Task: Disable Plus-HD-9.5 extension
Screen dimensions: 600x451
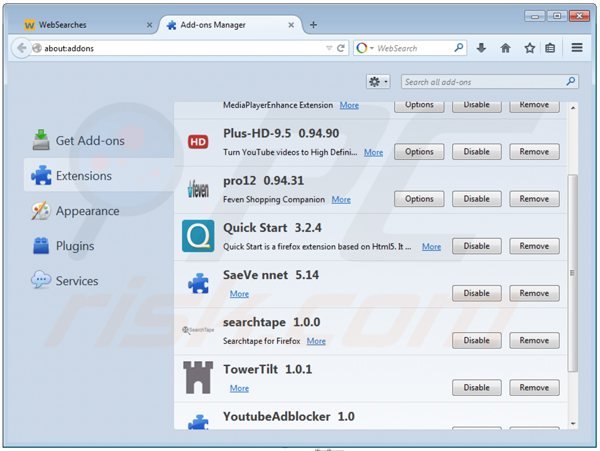Action: pyautogui.click(x=476, y=152)
